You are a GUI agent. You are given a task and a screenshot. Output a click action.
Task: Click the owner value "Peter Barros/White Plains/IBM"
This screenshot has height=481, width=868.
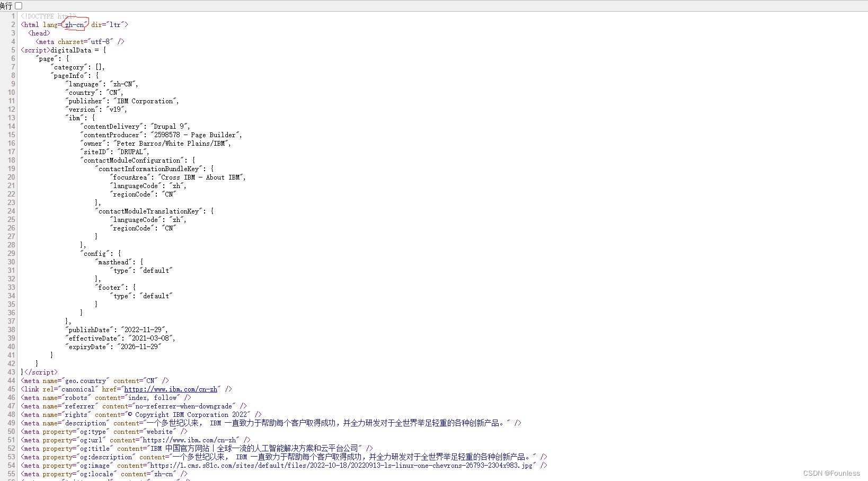(x=171, y=144)
